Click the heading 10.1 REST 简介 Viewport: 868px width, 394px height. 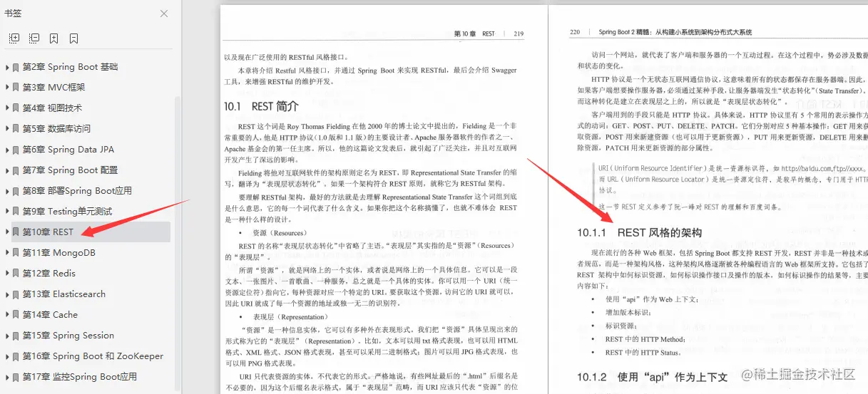pyautogui.click(x=260, y=106)
